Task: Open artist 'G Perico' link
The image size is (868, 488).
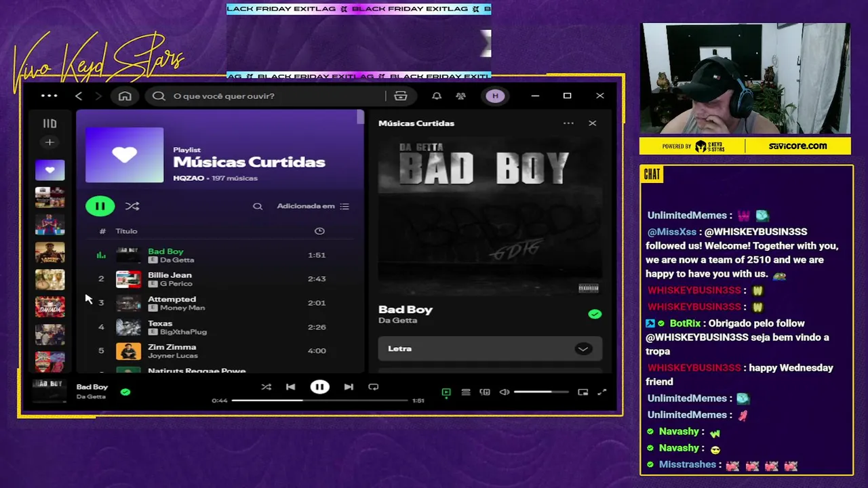Action: [176, 284]
